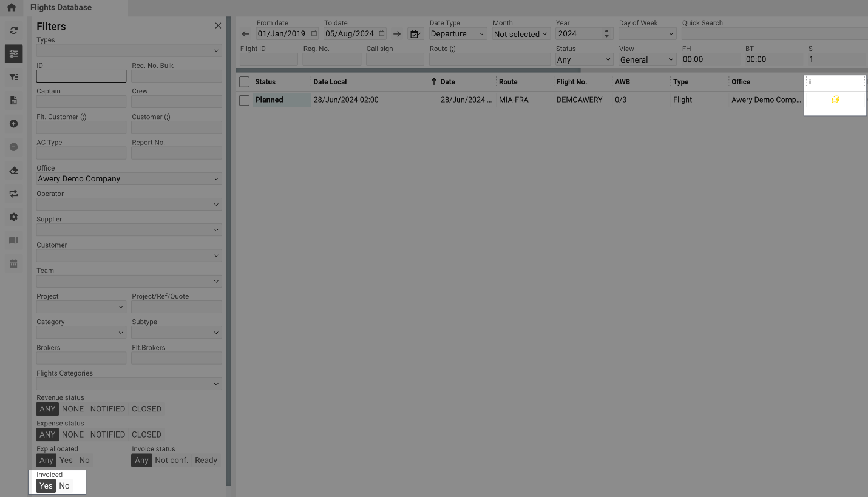Screen dimensions: 868x497
Task: Open the calendar picker icon next to the arrows
Action: (415, 34)
